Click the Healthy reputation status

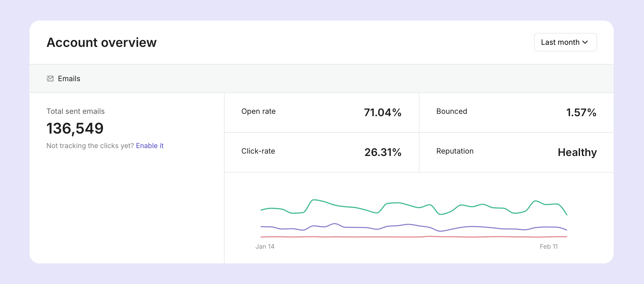577,152
